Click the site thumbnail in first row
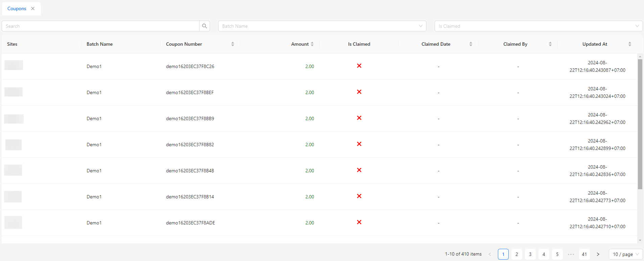 click(x=14, y=65)
